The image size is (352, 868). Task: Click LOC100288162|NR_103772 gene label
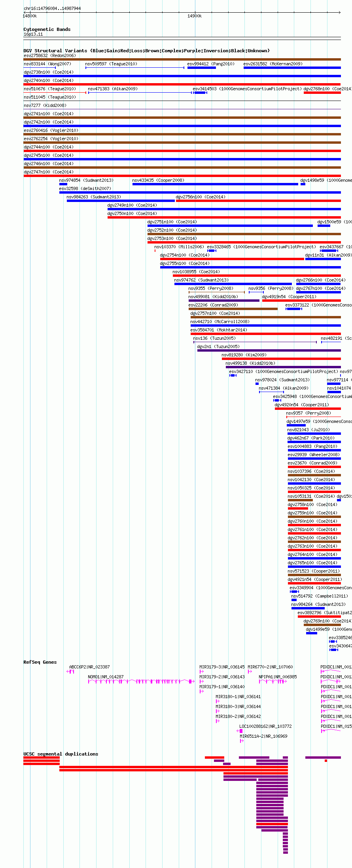point(266,726)
